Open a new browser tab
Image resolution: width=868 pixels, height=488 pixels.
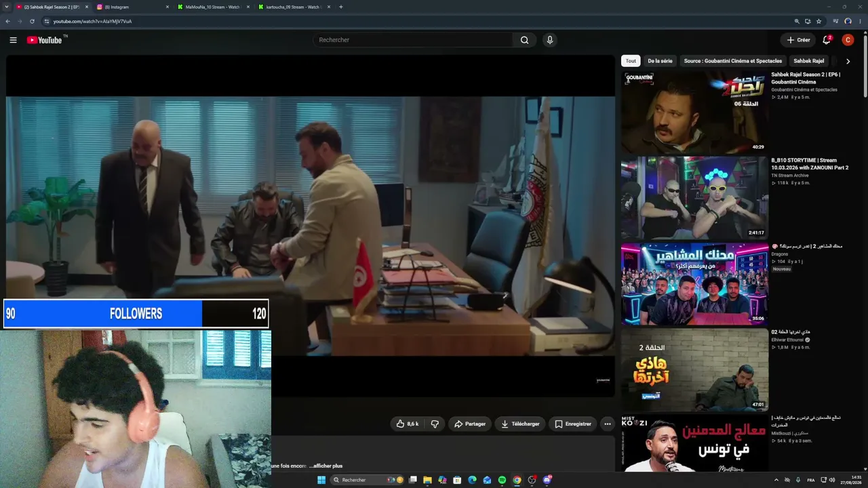[340, 7]
